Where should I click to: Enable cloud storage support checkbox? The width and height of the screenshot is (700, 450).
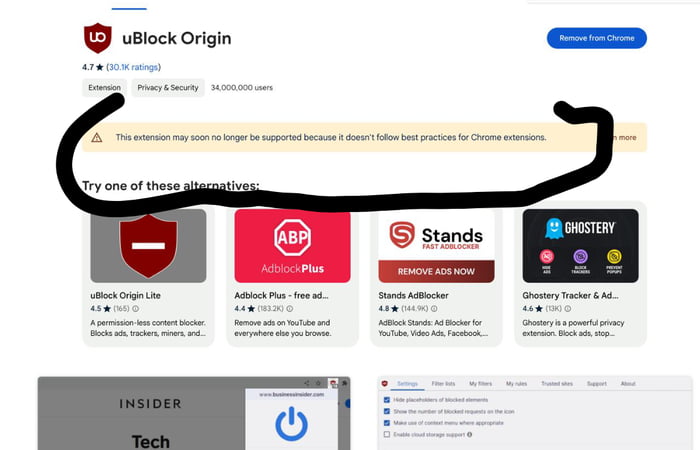click(387, 434)
